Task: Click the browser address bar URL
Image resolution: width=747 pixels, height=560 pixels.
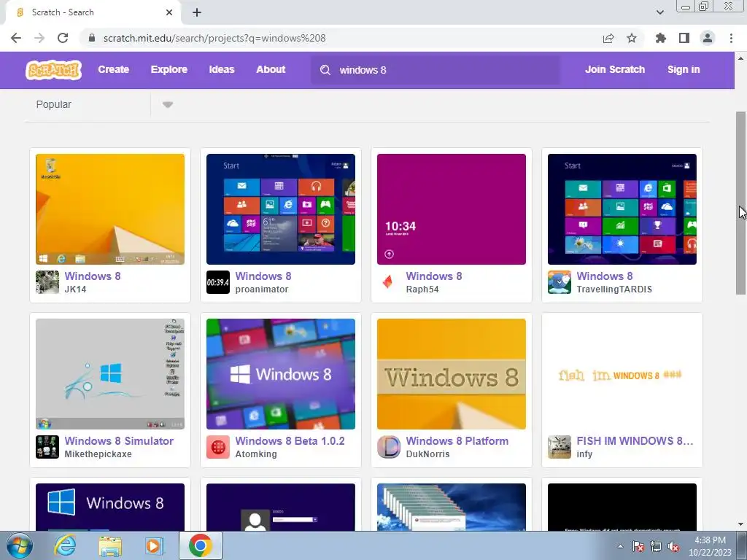Action: [x=214, y=38]
